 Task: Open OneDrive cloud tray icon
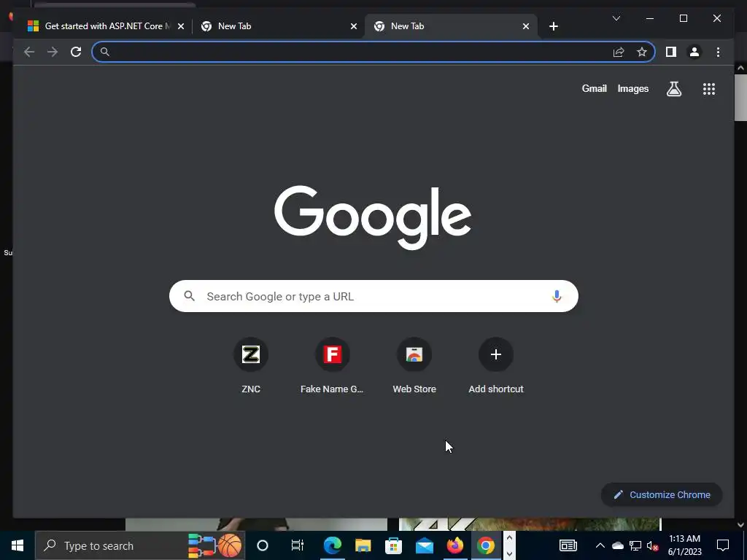pos(617,545)
